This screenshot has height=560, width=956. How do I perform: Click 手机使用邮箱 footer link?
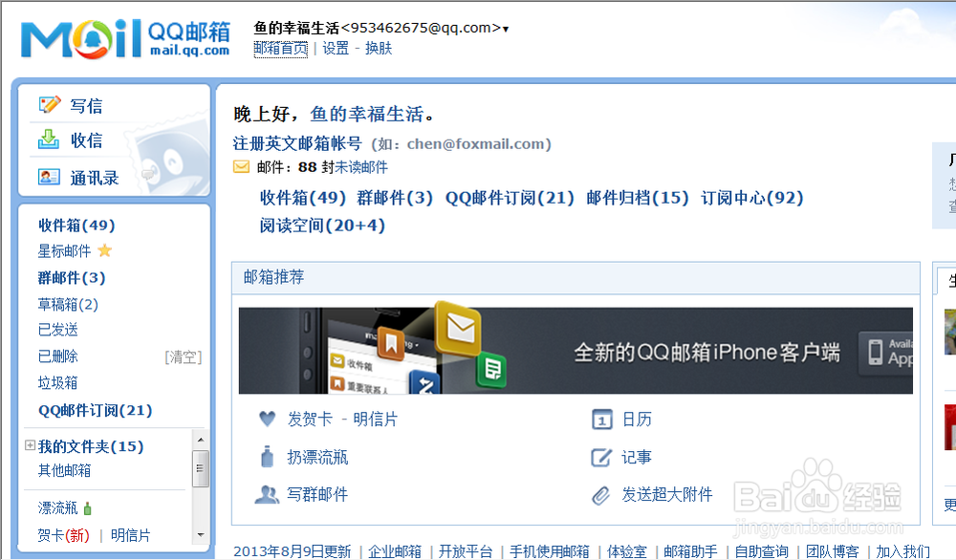(550, 551)
